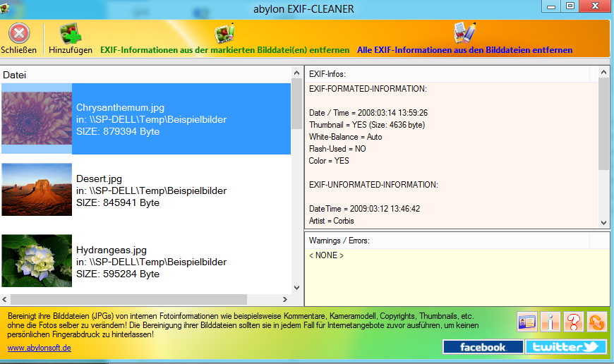Click the Hydrangeas.jpg path text
Viewport: 614px width, 364px height.
pyautogui.click(x=151, y=262)
